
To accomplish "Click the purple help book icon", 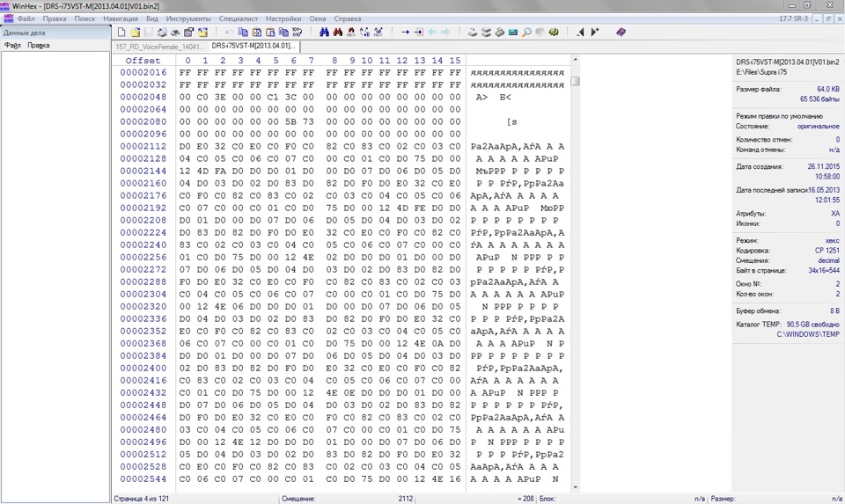I will coord(621,33).
